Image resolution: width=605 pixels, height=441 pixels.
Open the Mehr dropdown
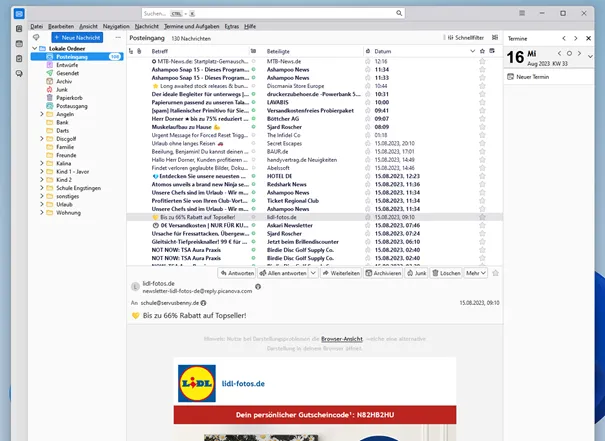click(476, 273)
